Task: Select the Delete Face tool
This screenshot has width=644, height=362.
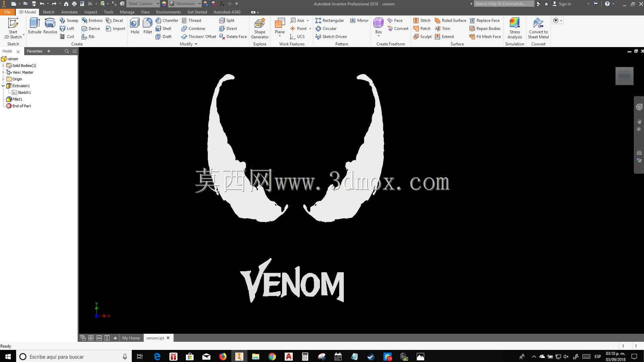Action: 233,37
